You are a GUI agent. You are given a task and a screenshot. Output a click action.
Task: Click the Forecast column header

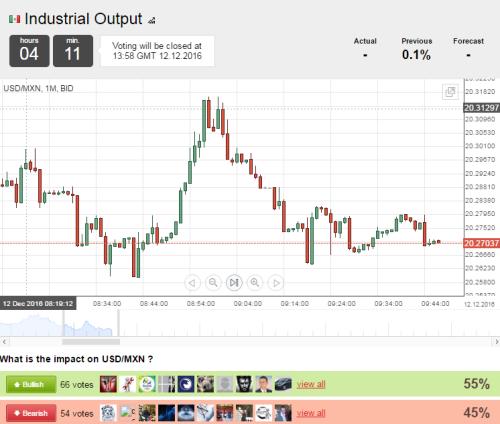tap(468, 41)
